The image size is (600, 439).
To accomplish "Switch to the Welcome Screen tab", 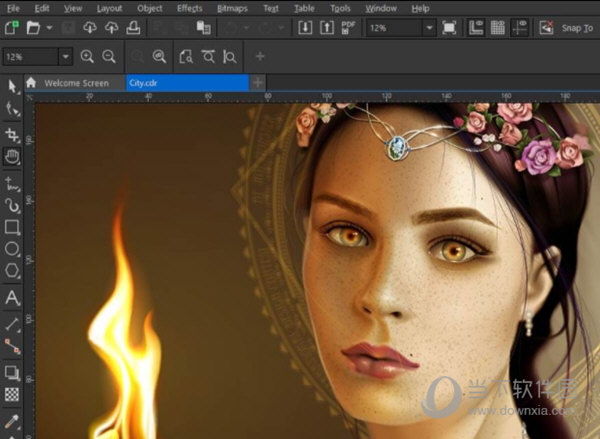I will tap(75, 83).
